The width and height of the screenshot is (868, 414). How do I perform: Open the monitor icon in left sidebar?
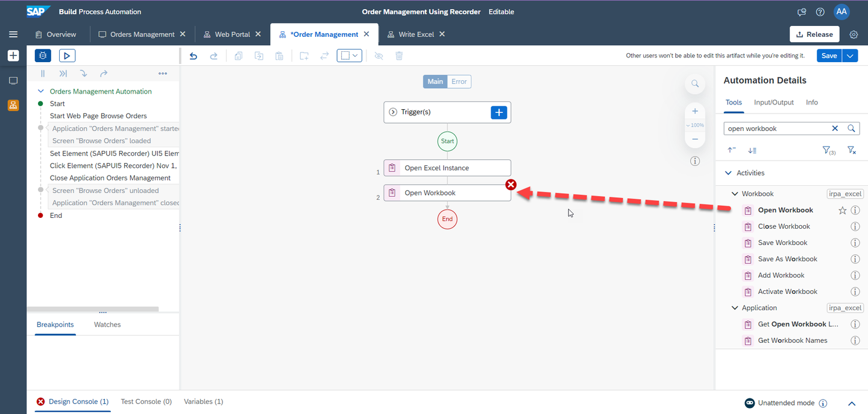point(13,80)
